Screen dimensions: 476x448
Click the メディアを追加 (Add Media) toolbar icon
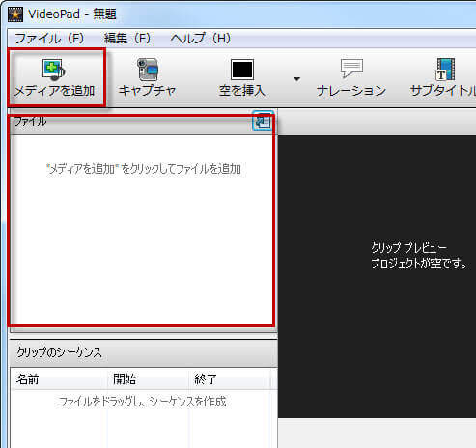(54, 70)
